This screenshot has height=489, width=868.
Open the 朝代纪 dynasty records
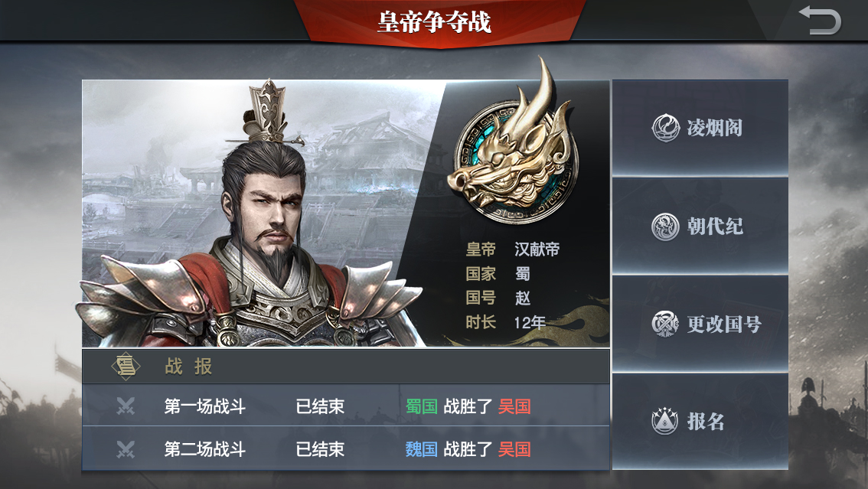pos(700,227)
